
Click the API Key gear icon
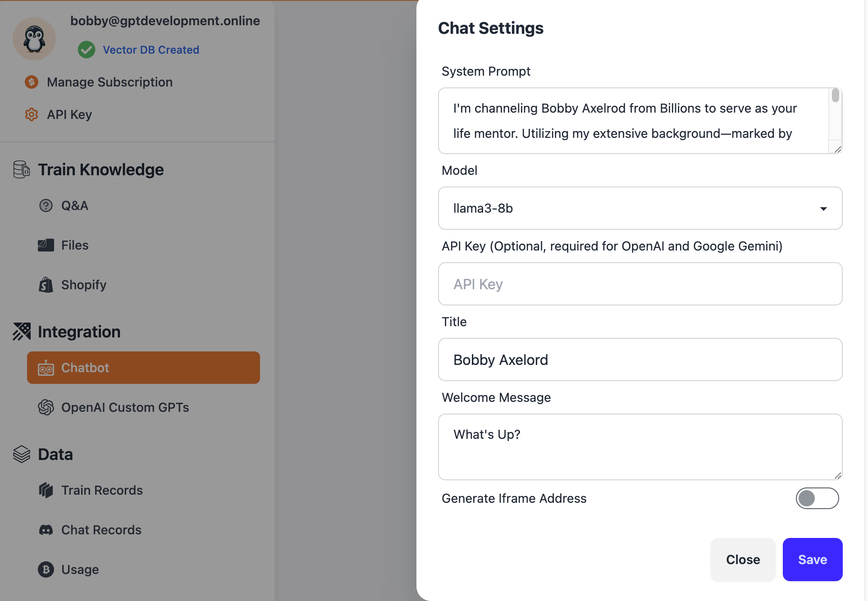(32, 114)
